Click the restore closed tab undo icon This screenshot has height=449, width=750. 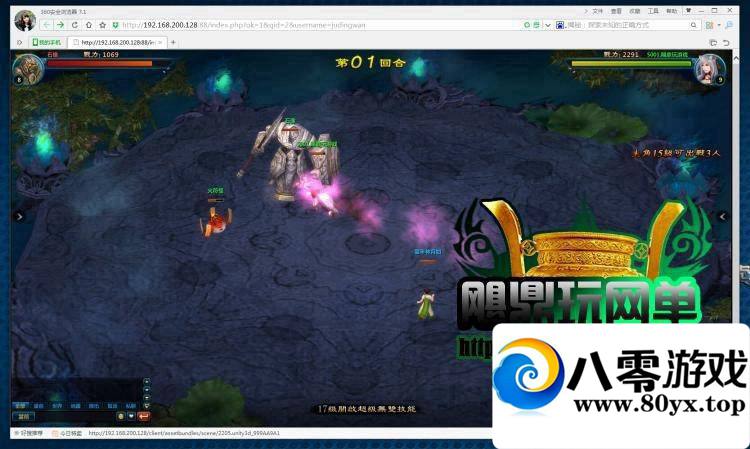tap(726, 43)
